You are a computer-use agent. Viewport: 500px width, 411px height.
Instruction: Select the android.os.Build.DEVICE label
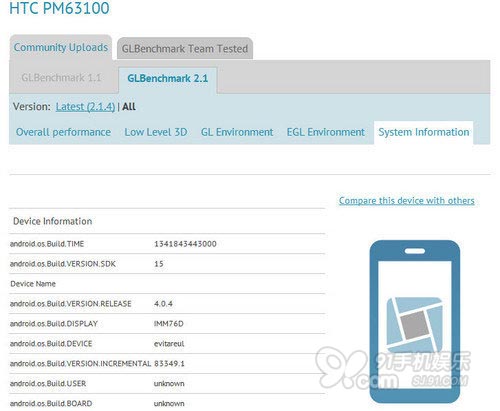click(51, 344)
